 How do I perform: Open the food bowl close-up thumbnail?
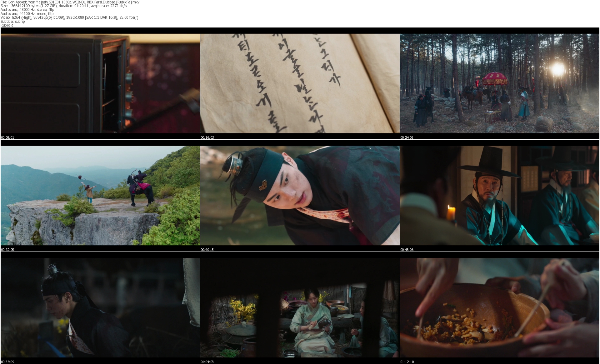499,307
